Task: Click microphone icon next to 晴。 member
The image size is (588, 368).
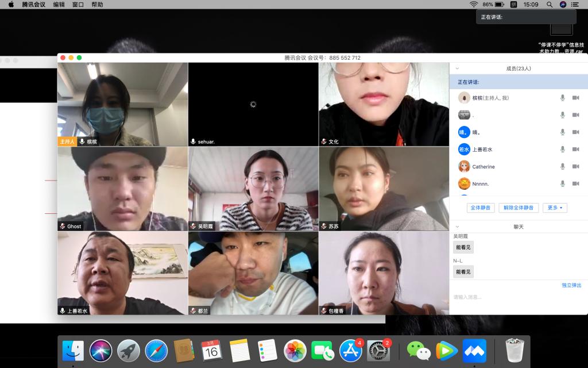Action: [563, 132]
